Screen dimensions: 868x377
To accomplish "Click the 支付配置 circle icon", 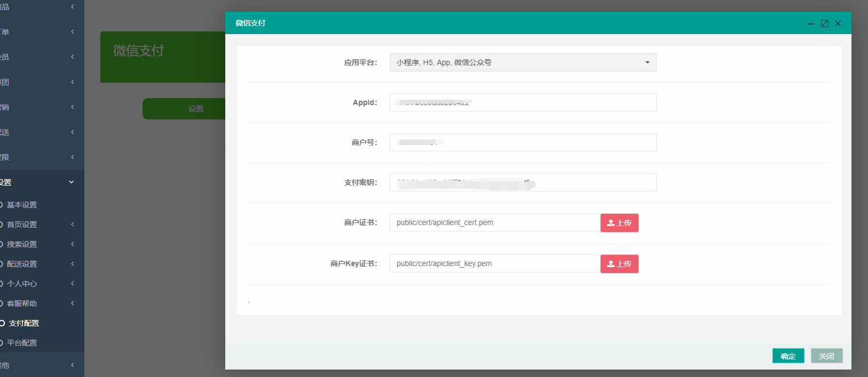I will [x=2, y=323].
